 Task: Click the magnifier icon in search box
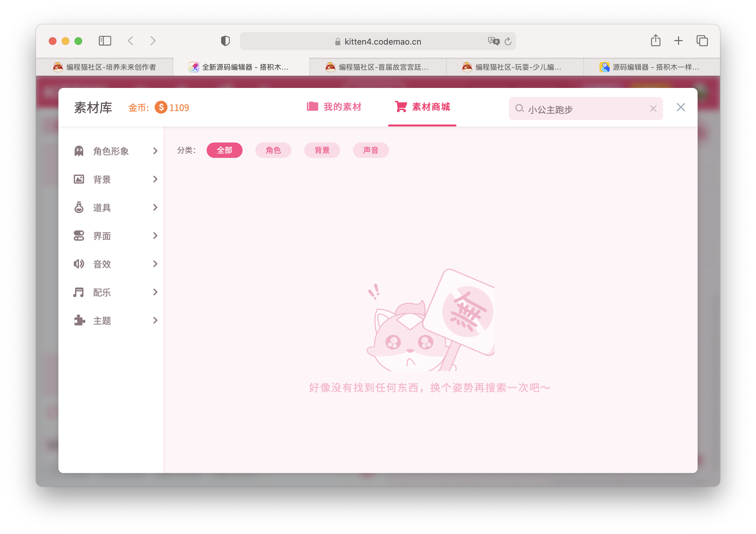(x=520, y=108)
